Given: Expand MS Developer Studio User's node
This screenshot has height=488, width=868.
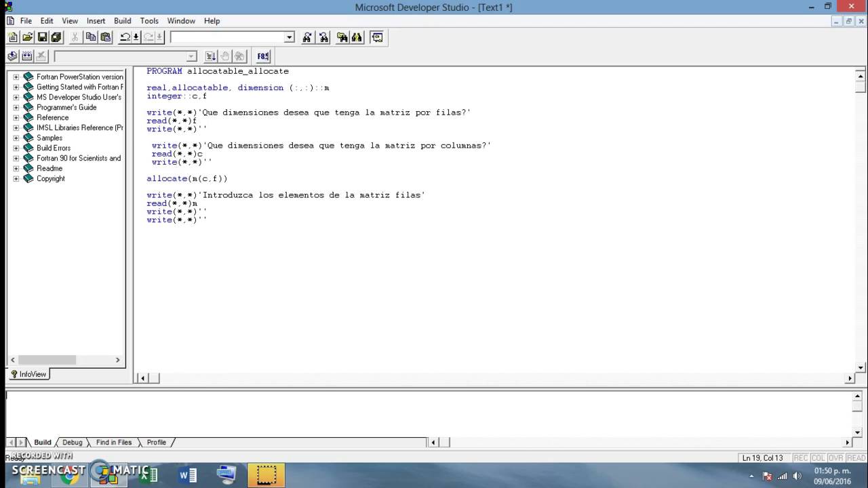Looking at the screenshot, I should (16, 97).
